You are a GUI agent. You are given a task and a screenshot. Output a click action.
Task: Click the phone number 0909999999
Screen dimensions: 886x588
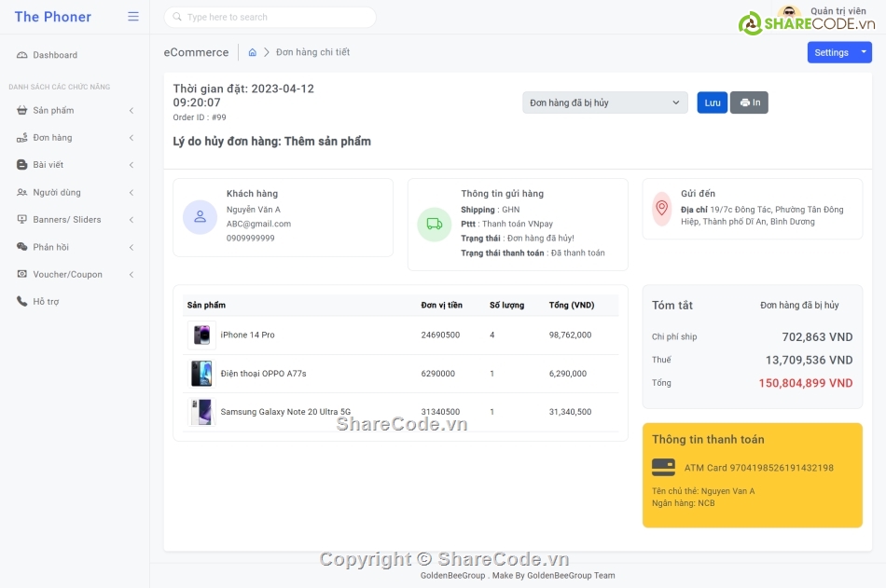[x=250, y=239]
